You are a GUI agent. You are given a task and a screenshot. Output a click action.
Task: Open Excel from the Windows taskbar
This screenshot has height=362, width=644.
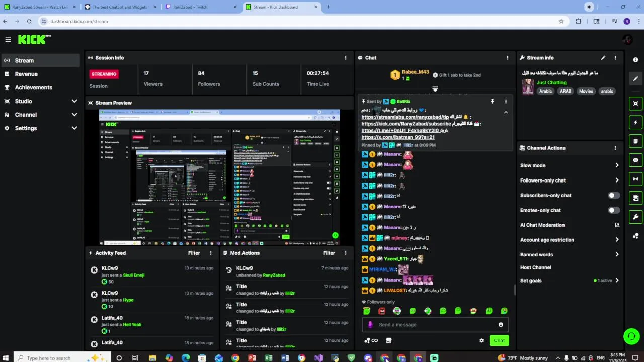pos(268,358)
